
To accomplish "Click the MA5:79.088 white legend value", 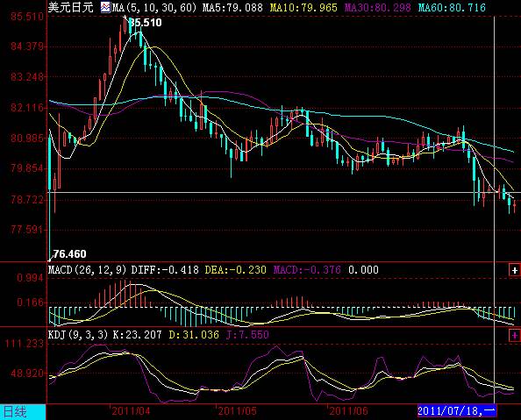I will click(232, 7).
